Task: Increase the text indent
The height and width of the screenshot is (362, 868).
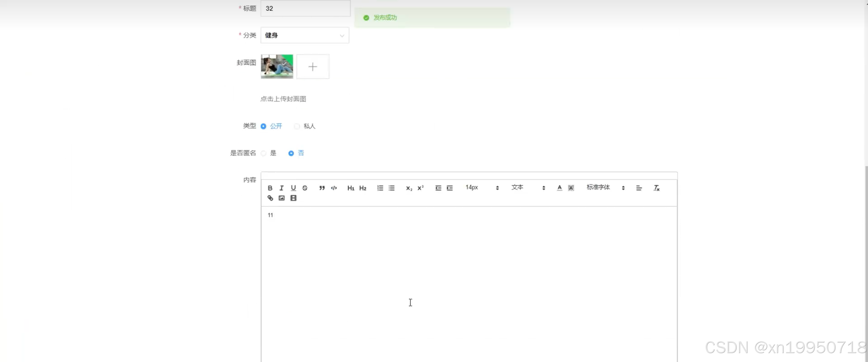Action: point(450,188)
